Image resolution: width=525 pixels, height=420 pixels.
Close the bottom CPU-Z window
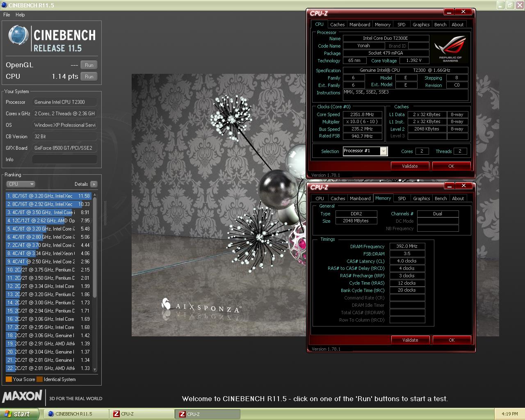463,186
